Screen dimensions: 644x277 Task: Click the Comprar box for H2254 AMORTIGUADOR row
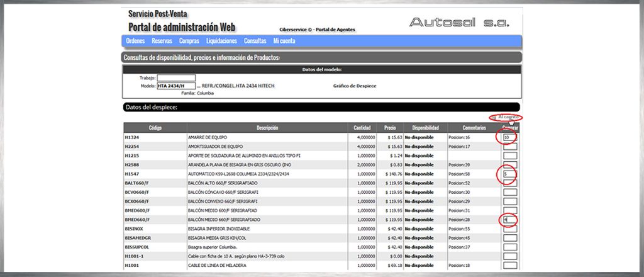[509, 146]
